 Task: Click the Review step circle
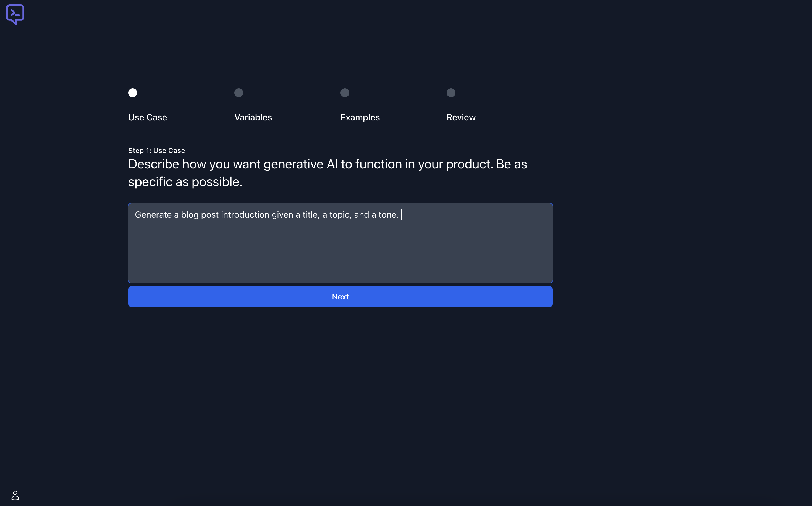point(451,93)
